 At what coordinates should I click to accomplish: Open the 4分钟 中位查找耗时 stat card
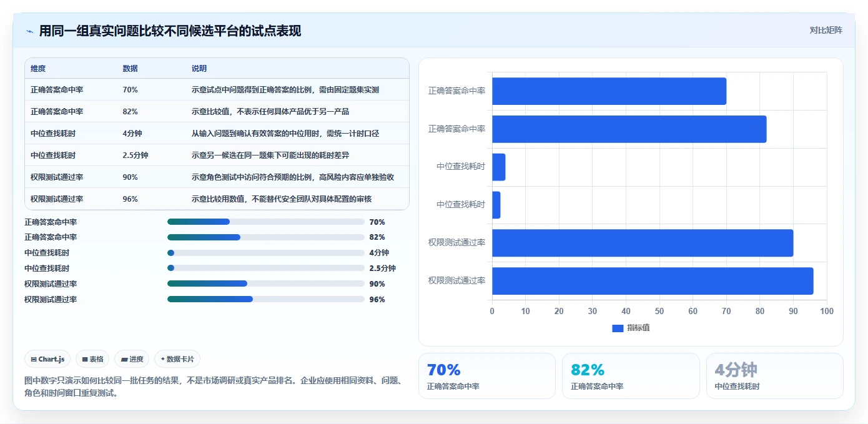point(775,376)
